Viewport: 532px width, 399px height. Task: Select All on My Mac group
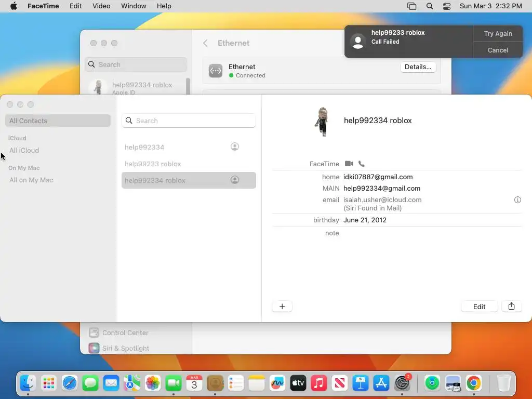31,180
